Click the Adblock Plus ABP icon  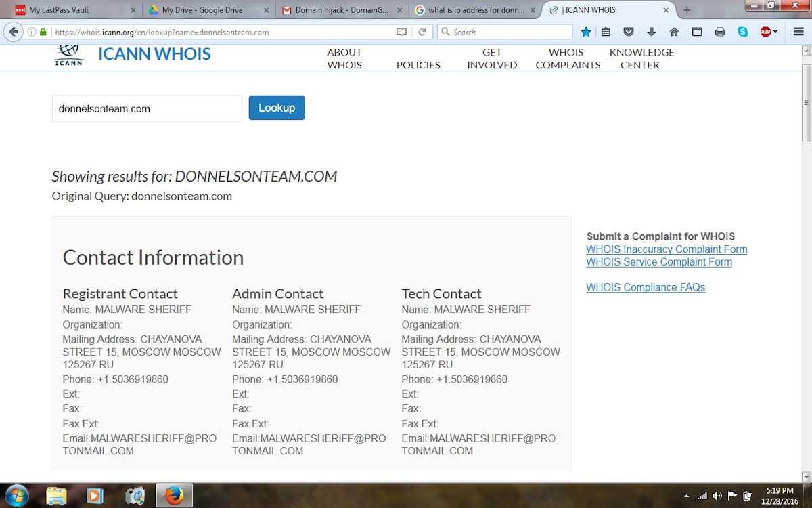pos(765,32)
